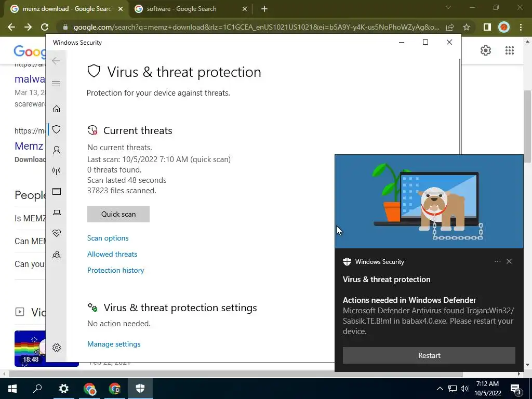Click Chrome scrollbar down arrow
This screenshot has height=399, width=532.
point(527,365)
